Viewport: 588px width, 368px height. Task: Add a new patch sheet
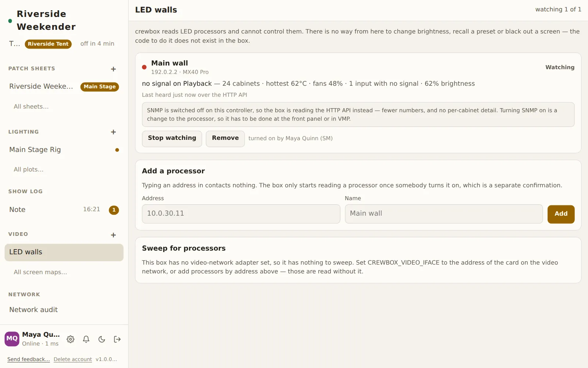[113, 69]
